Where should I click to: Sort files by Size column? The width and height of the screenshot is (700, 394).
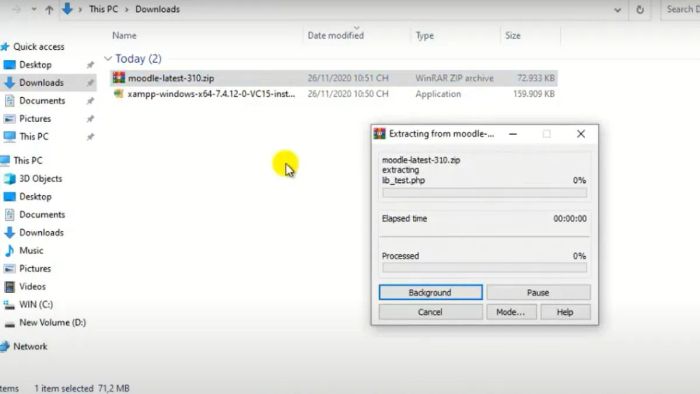tap(512, 35)
